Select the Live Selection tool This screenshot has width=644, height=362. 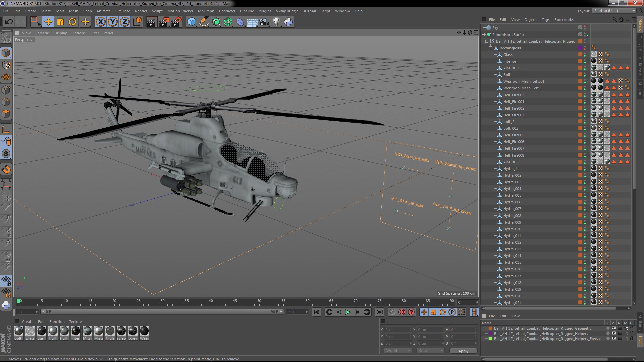[x=35, y=22]
